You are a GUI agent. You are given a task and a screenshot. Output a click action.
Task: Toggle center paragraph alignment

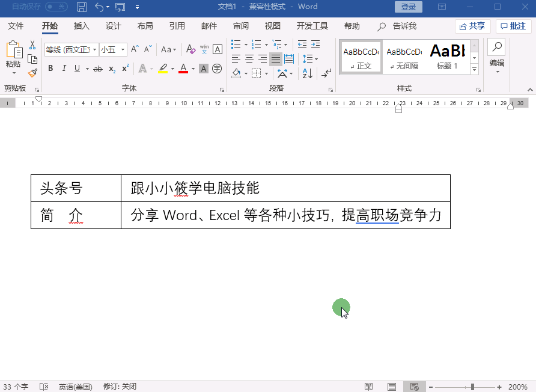(x=250, y=58)
